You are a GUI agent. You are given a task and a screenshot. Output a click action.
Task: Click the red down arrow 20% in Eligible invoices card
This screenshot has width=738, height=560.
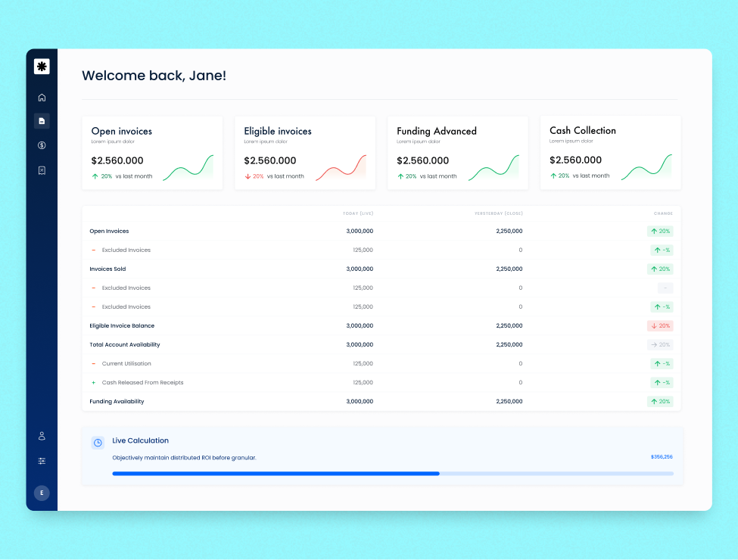[x=254, y=176]
